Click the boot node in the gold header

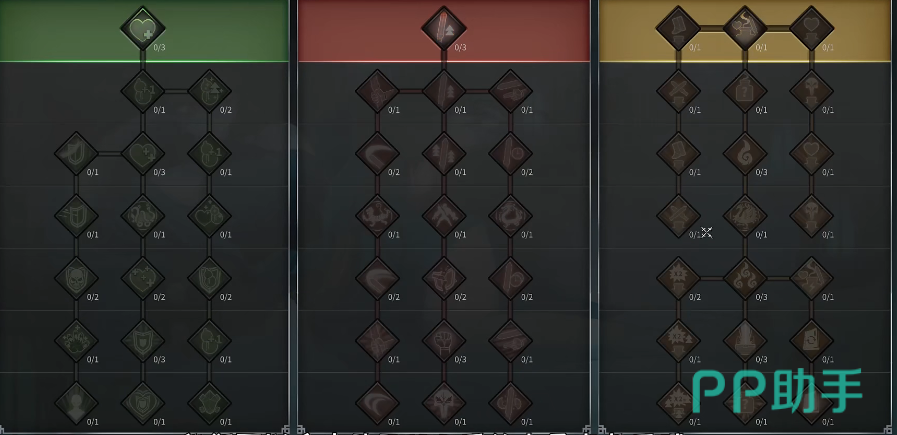678,27
